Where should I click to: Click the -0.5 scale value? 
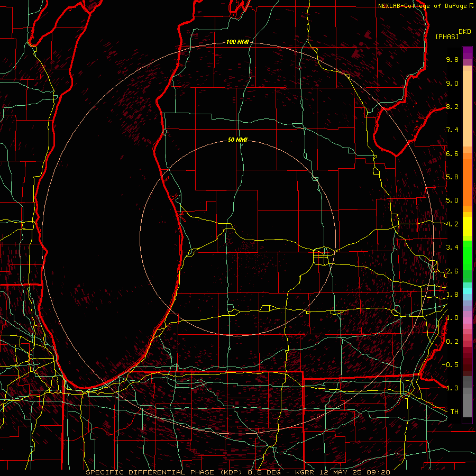point(450,364)
